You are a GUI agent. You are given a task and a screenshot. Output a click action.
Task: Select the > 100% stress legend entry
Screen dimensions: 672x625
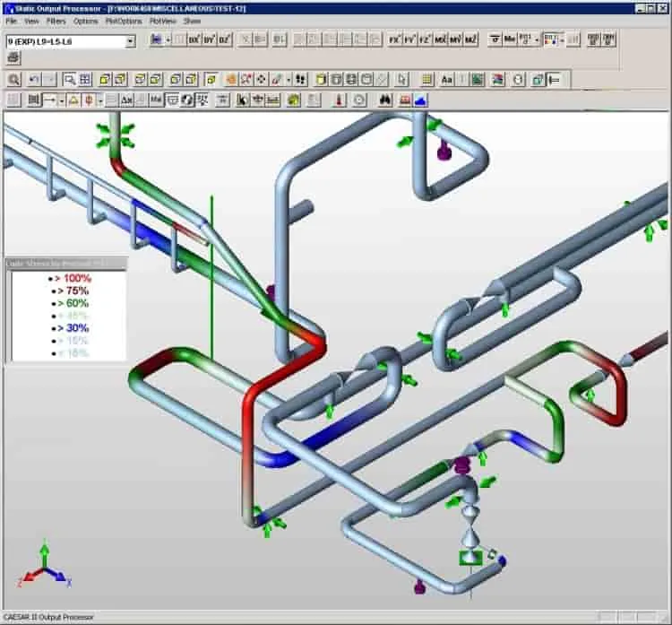70,278
